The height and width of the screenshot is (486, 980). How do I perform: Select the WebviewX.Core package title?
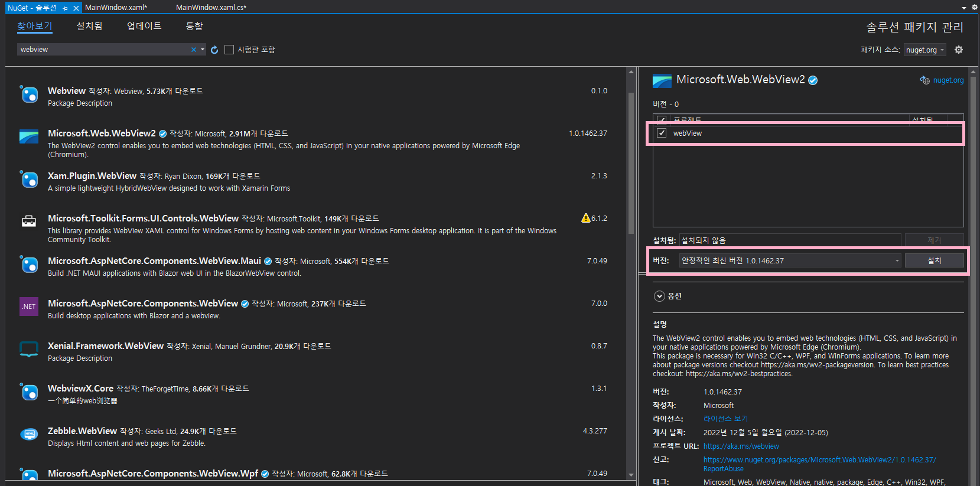[80, 389]
